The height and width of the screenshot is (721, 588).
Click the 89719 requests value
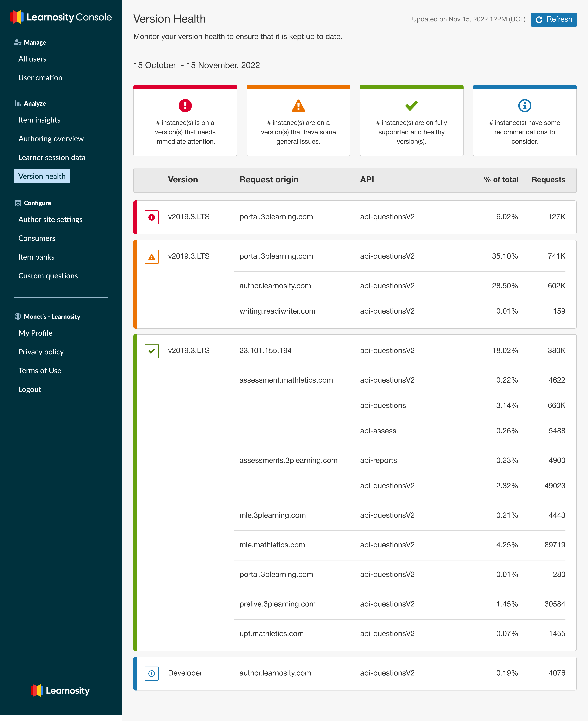555,545
